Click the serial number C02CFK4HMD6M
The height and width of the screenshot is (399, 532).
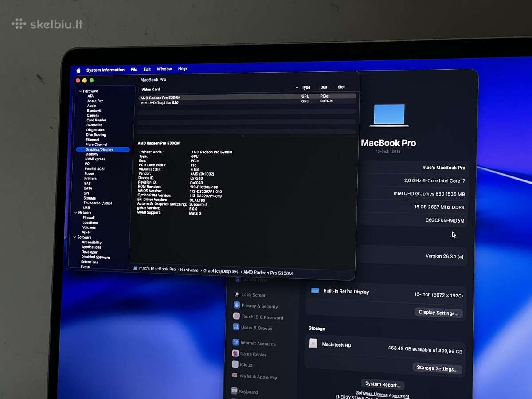pos(445,220)
